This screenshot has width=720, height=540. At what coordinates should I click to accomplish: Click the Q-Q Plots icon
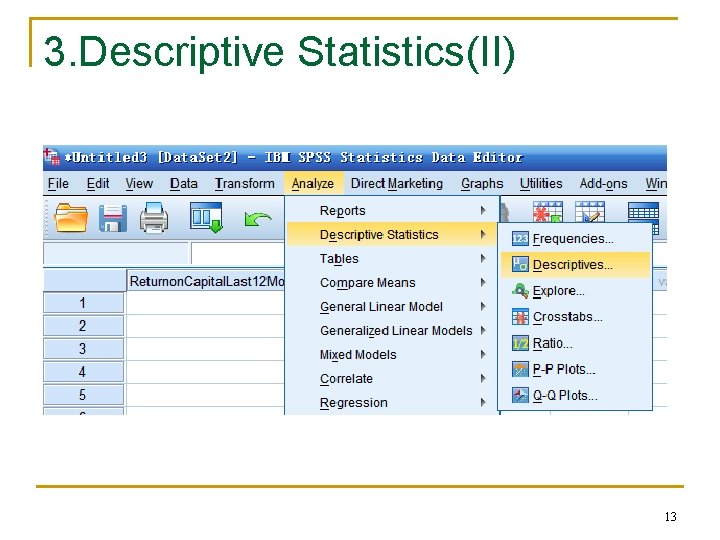(x=520, y=395)
